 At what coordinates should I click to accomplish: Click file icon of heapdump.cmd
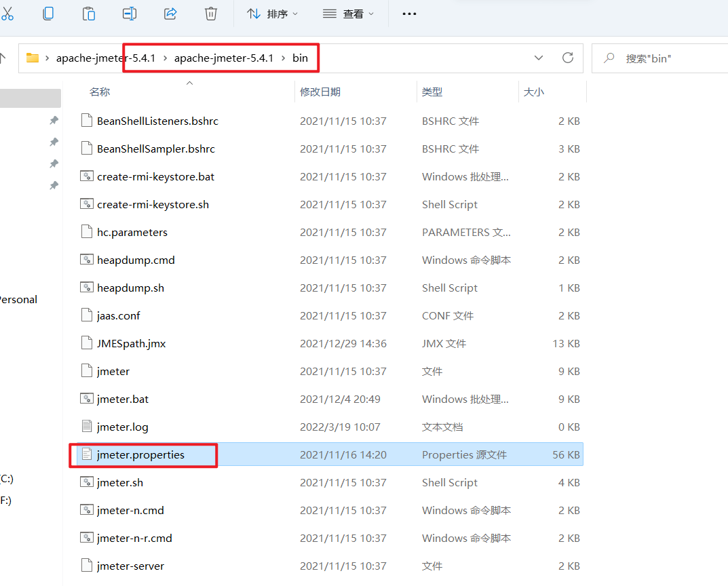pos(87,259)
